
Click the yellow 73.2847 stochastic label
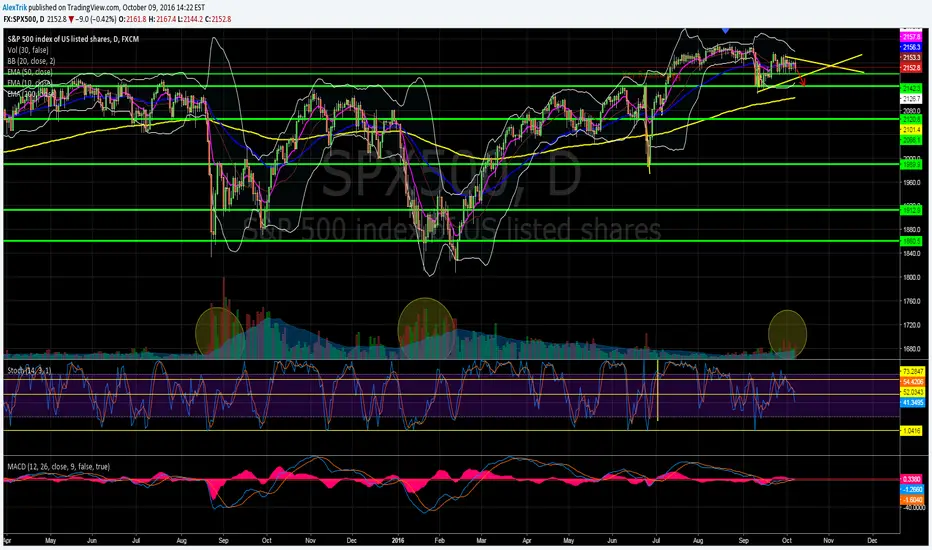912,371
